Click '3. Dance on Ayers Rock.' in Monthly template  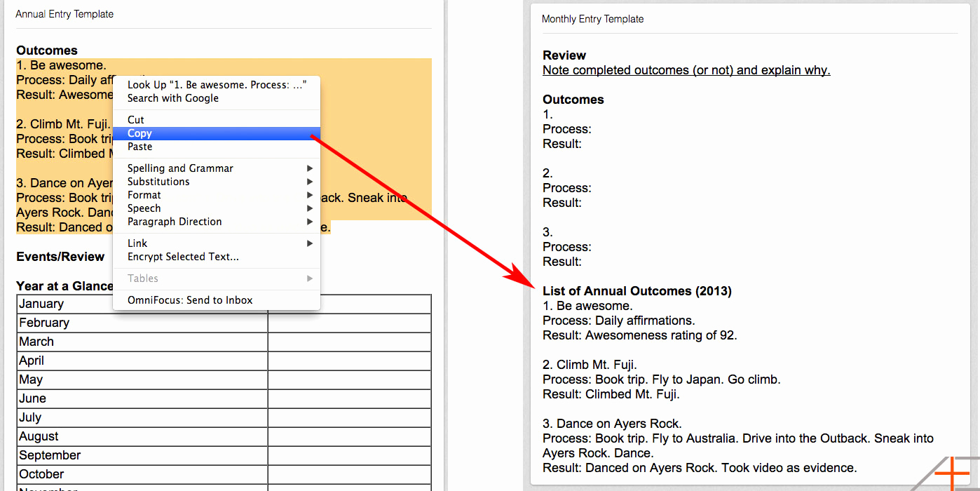[x=612, y=424]
